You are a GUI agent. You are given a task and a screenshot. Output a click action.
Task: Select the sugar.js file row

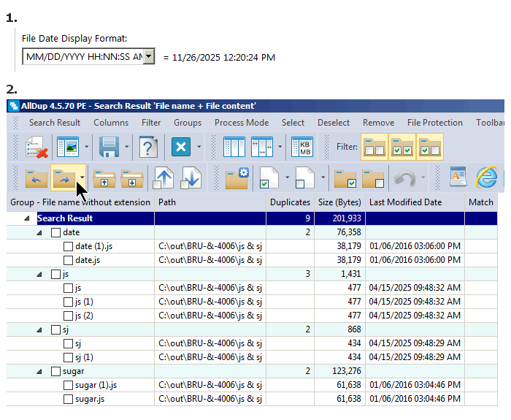(x=90, y=399)
